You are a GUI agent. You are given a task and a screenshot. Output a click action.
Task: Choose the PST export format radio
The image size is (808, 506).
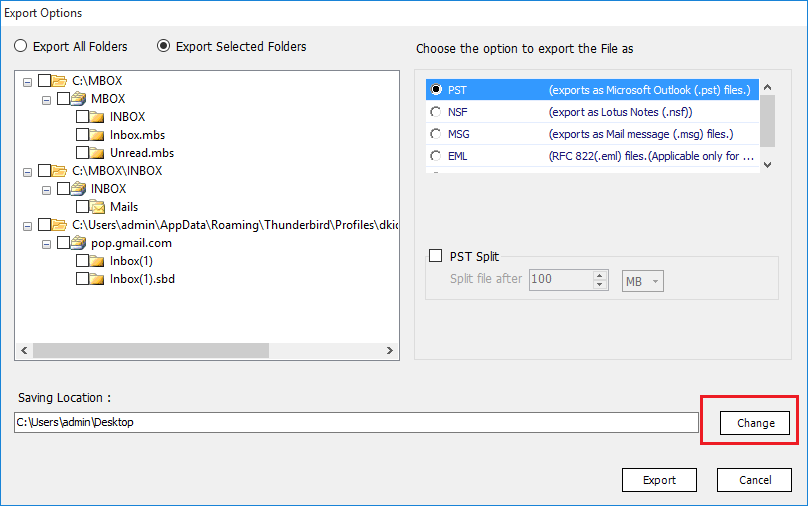(x=436, y=90)
